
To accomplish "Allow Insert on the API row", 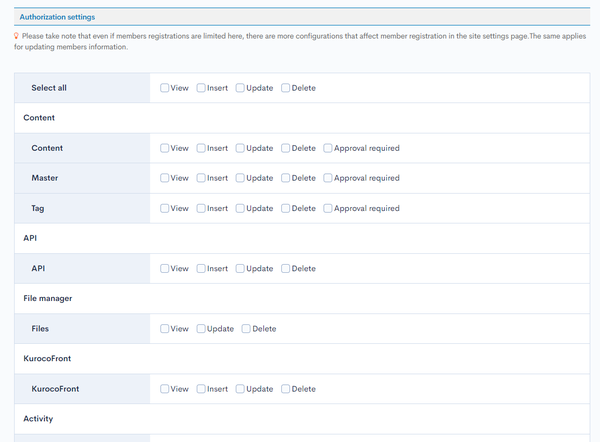I will [201, 269].
